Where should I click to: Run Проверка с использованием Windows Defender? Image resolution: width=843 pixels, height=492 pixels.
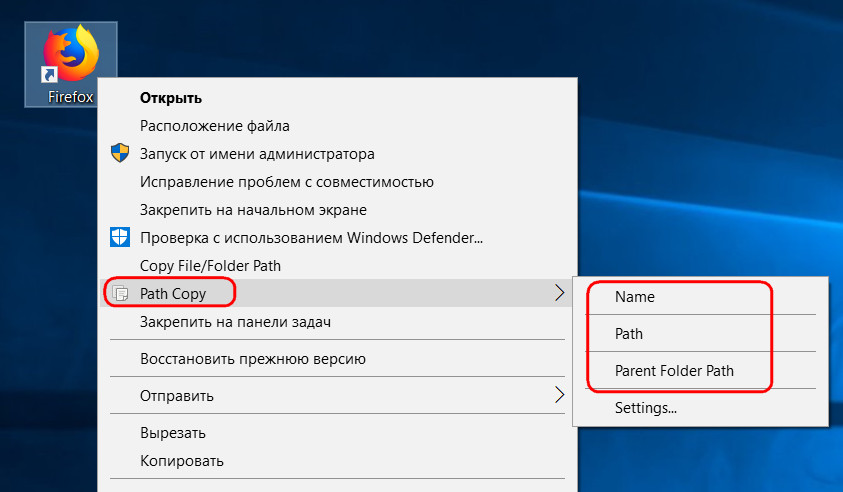311,238
